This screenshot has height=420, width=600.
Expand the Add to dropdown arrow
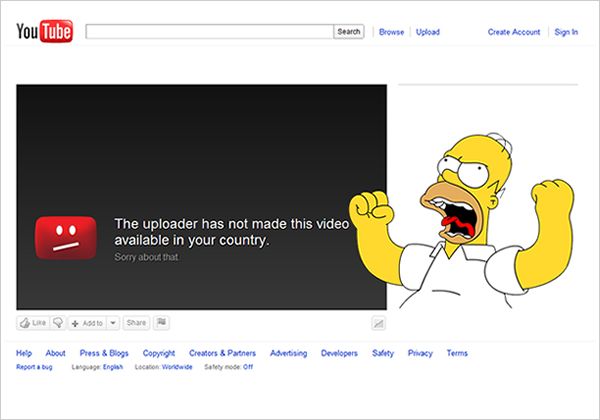coord(113,323)
